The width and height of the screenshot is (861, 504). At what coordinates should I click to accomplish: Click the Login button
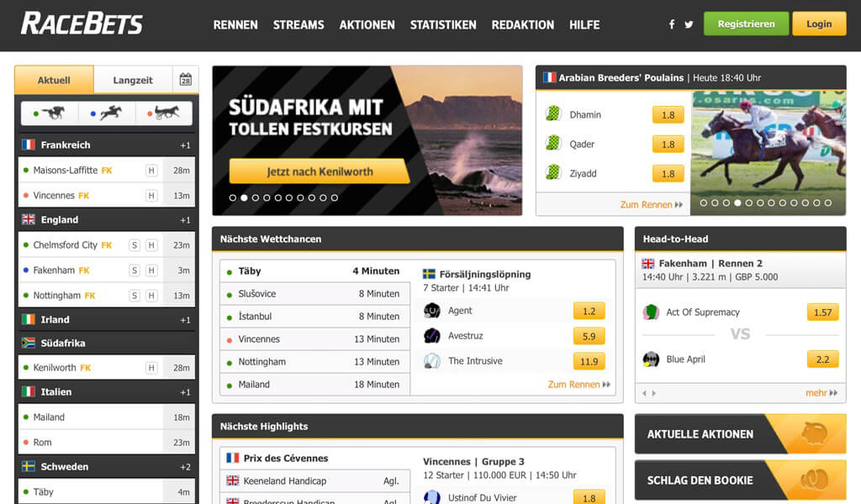(x=819, y=24)
